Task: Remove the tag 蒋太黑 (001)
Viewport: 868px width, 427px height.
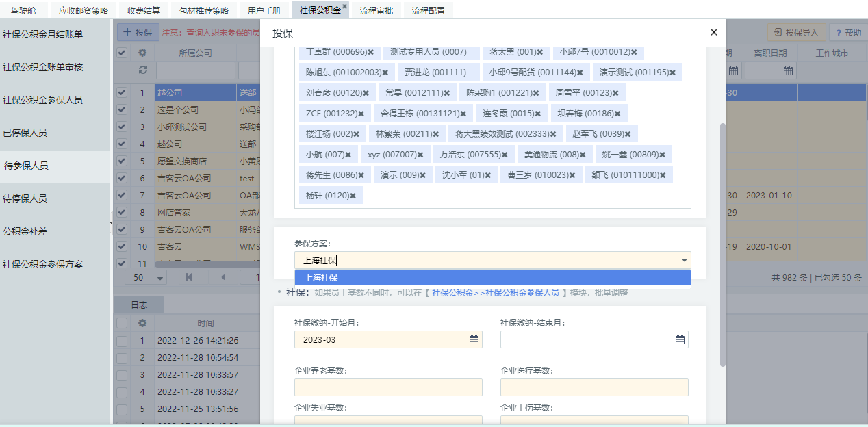Action: pos(539,52)
